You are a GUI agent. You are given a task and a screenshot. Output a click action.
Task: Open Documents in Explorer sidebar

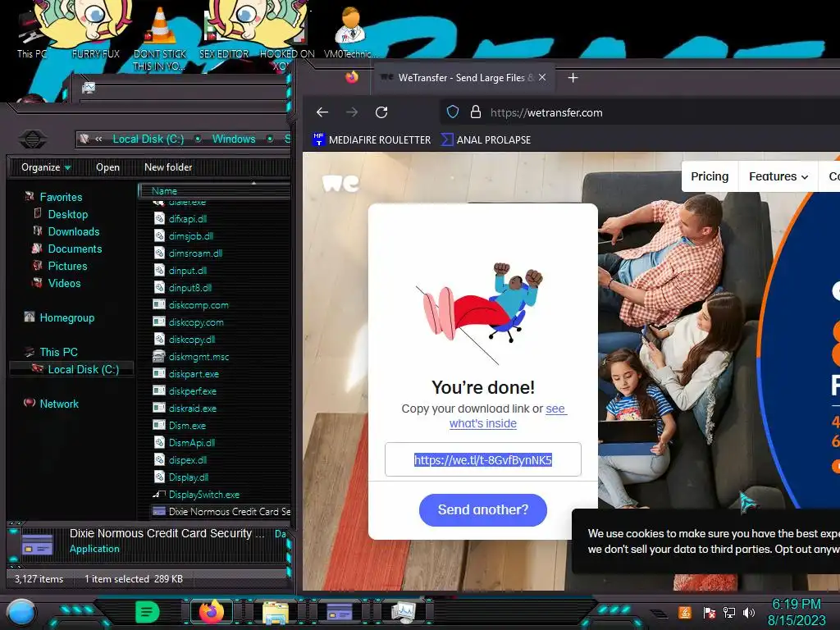point(75,249)
